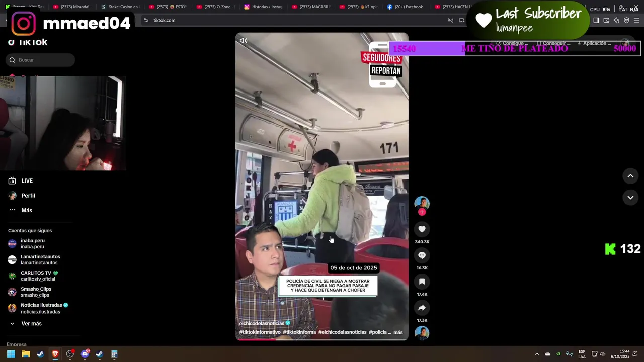Viewport: 644px width, 362px height.
Task: Switch to the (20+) Facebook tab
Action: [x=406, y=7]
